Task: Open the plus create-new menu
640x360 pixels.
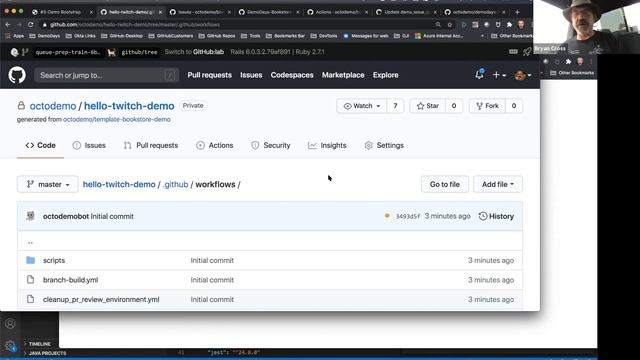Action: click(499, 75)
